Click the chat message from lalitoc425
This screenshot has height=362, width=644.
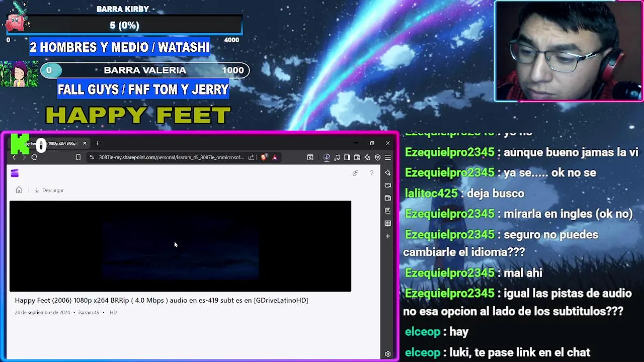coord(465,193)
